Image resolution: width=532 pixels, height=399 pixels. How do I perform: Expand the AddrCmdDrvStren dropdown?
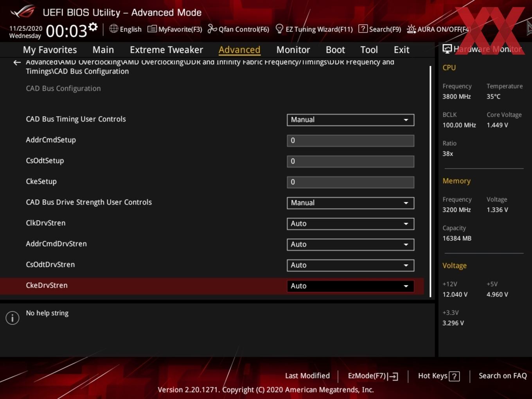350,244
